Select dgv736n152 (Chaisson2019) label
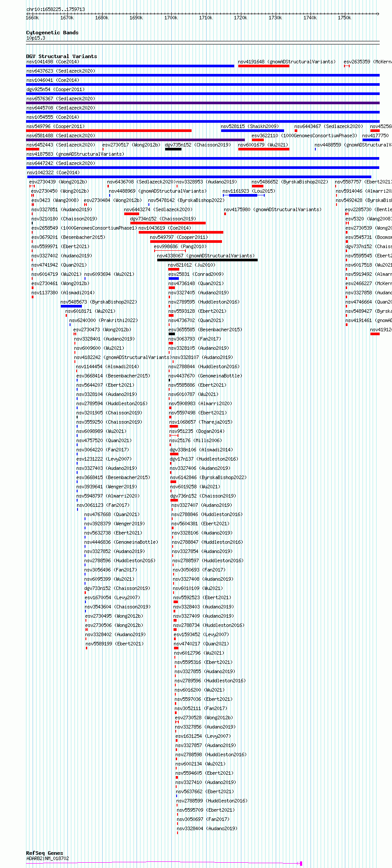392x868 pixels. 203,496
